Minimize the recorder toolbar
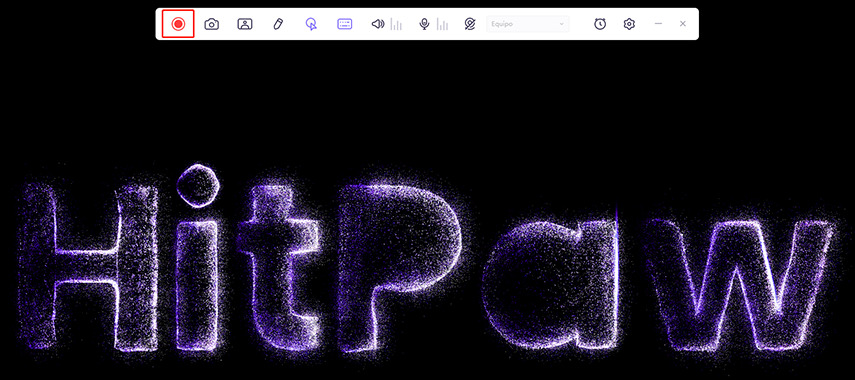This screenshot has height=380, width=855. (658, 24)
